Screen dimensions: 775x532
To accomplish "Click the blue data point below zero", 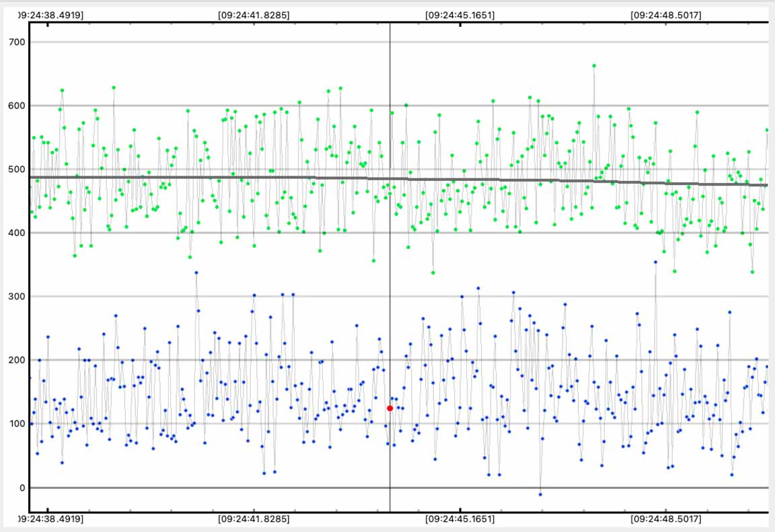I will coord(540,494).
